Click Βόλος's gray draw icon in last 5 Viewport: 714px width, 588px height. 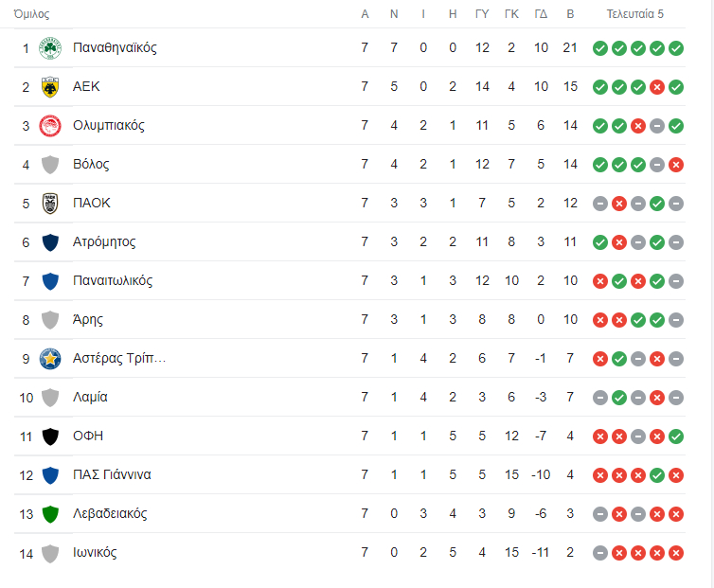(x=656, y=165)
